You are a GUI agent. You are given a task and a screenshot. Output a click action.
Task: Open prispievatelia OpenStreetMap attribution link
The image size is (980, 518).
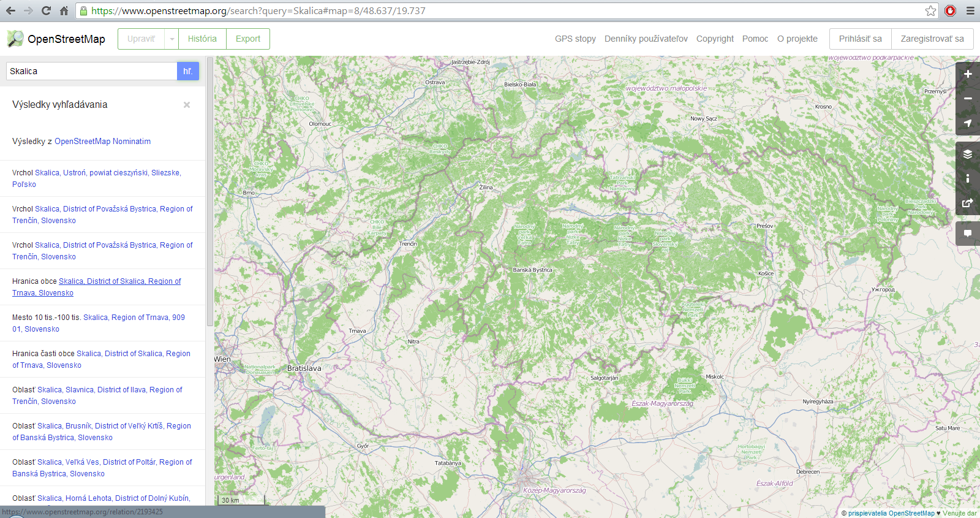click(x=891, y=513)
